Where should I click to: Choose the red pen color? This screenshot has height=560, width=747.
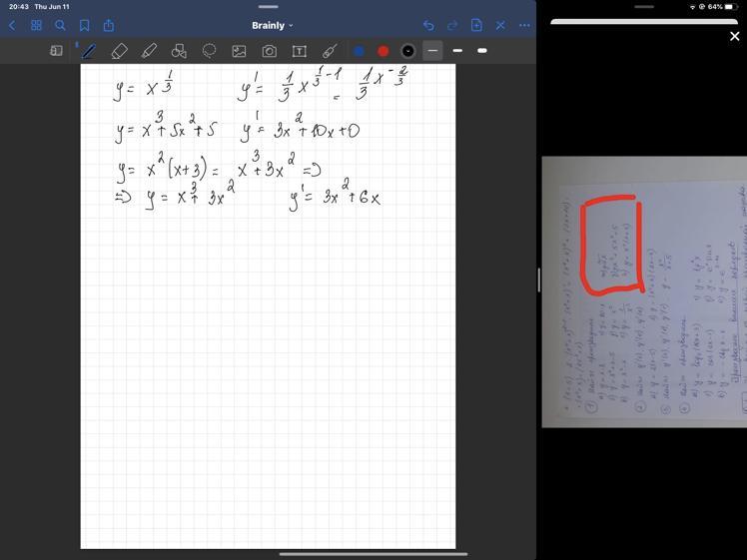(x=383, y=51)
